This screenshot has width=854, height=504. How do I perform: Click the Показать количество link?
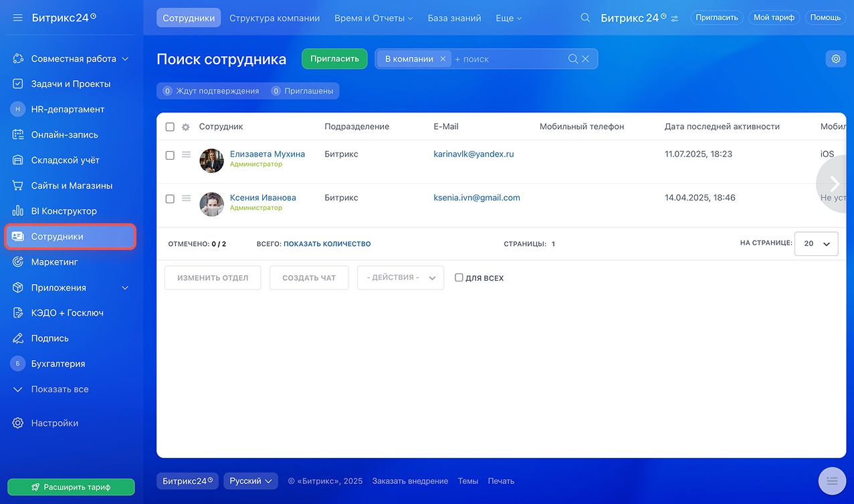click(327, 244)
